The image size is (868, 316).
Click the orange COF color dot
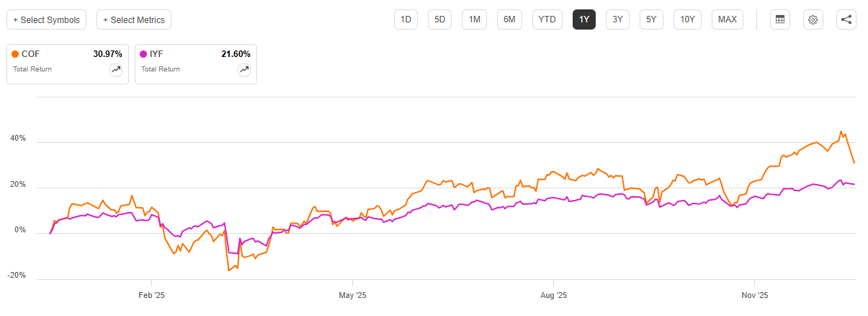coord(15,54)
